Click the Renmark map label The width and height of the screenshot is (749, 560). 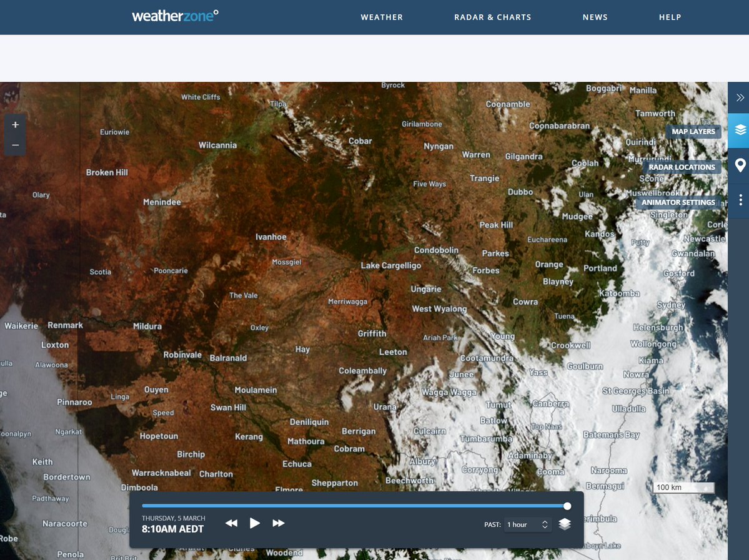coord(65,325)
